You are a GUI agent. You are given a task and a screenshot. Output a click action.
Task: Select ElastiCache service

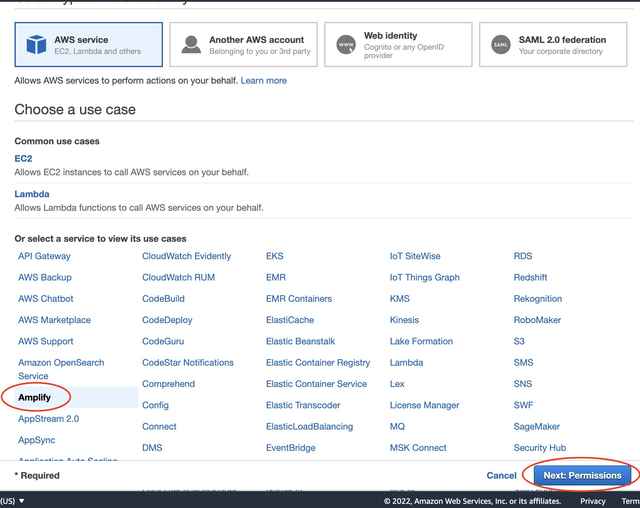pos(290,320)
